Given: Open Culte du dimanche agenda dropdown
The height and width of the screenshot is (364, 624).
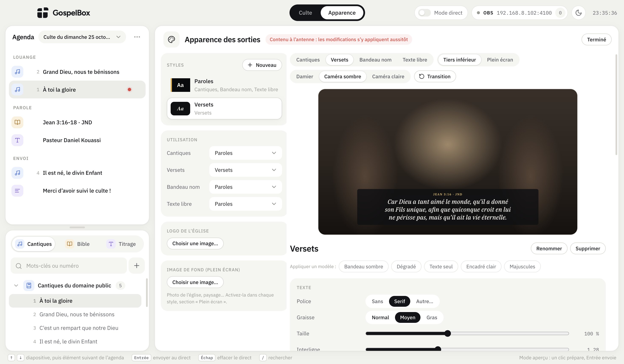Looking at the screenshot, I should (x=82, y=37).
